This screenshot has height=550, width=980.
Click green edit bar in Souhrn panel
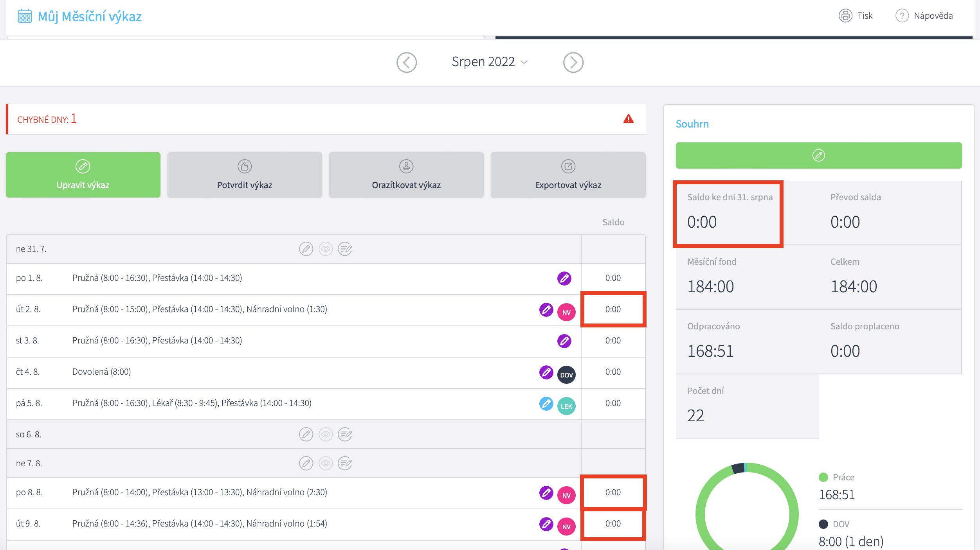tap(818, 155)
